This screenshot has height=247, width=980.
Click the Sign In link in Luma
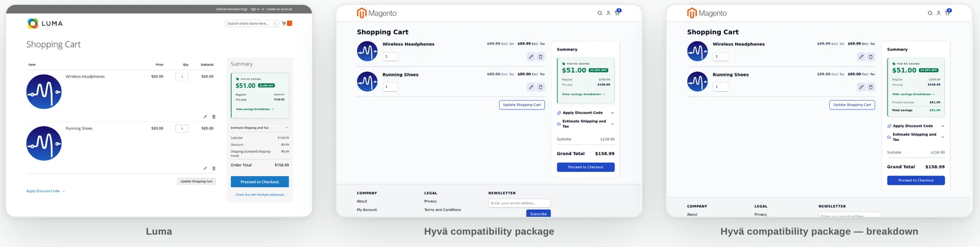pos(255,9)
